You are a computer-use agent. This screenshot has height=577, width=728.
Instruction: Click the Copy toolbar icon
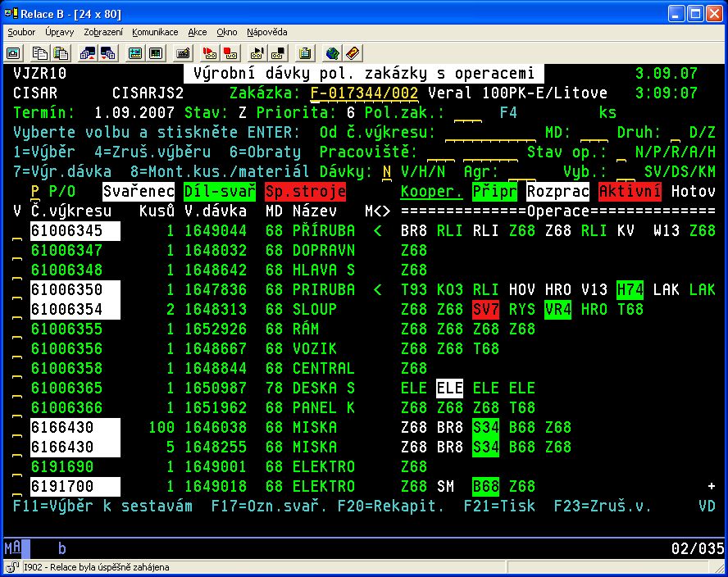click(39, 53)
